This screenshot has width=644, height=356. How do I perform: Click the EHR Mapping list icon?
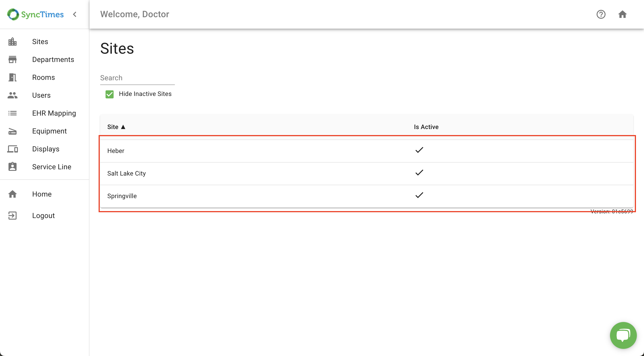(13, 113)
